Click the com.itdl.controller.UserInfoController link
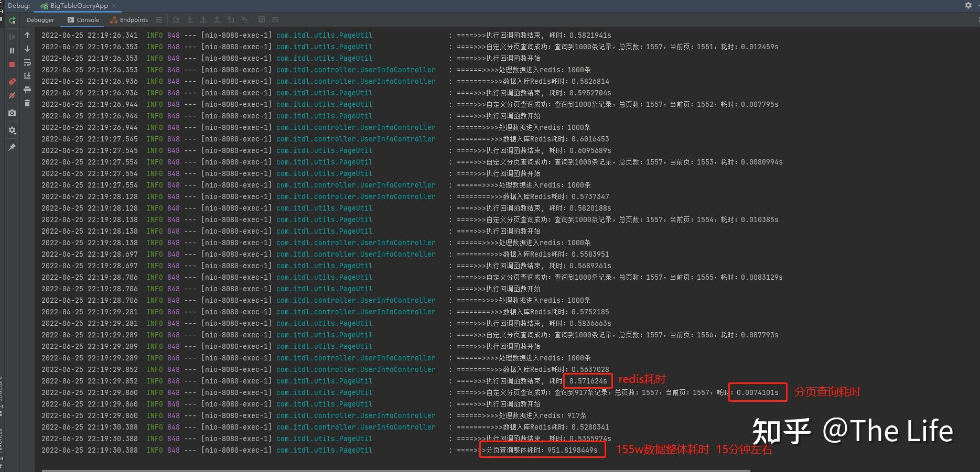Viewport: 980px width, 472px height. pos(356,70)
